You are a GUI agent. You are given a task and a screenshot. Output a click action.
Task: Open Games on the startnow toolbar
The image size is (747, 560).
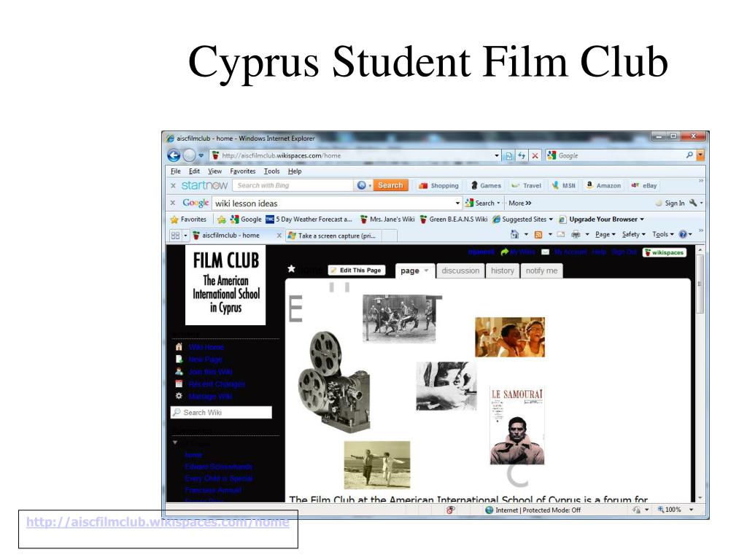[x=485, y=186]
